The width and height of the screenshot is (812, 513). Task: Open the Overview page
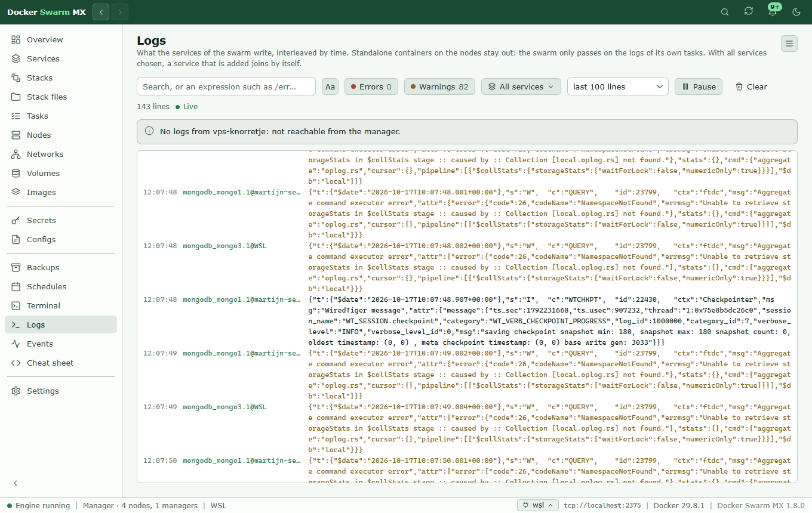coord(61,39)
